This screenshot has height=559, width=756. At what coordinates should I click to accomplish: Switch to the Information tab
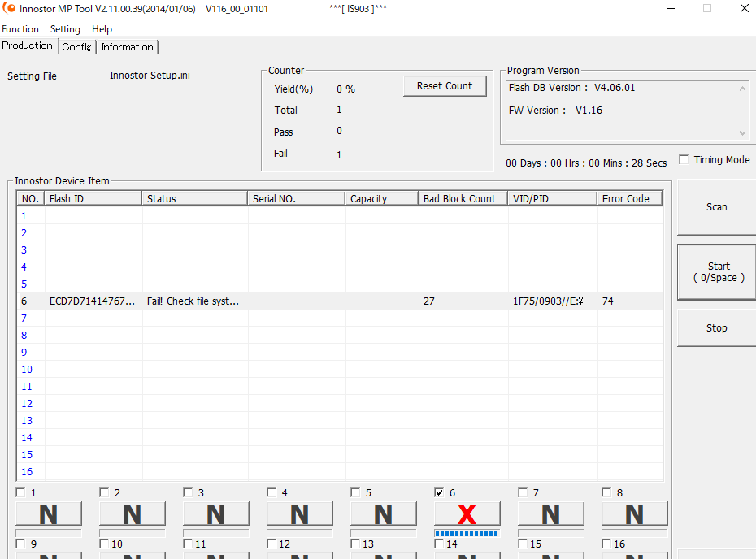click(x=128, y=47)
